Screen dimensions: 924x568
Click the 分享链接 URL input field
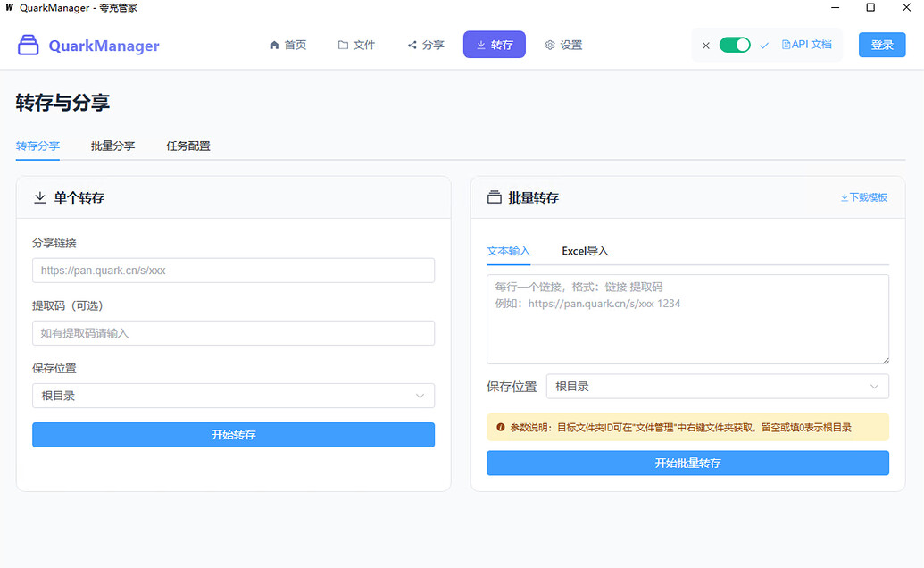[x=233, y=271]
